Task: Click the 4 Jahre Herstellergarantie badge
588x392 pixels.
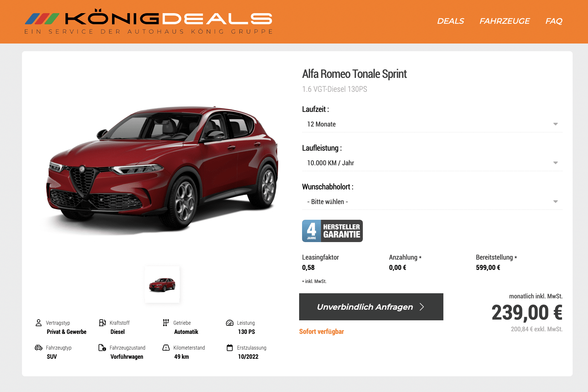Action: [x=332, y=231]
